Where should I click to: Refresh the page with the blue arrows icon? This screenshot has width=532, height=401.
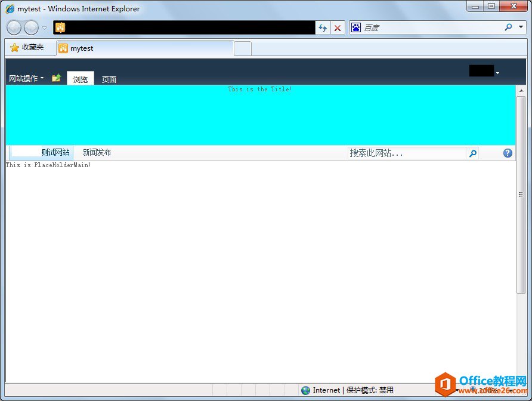(x=323, y=27)
